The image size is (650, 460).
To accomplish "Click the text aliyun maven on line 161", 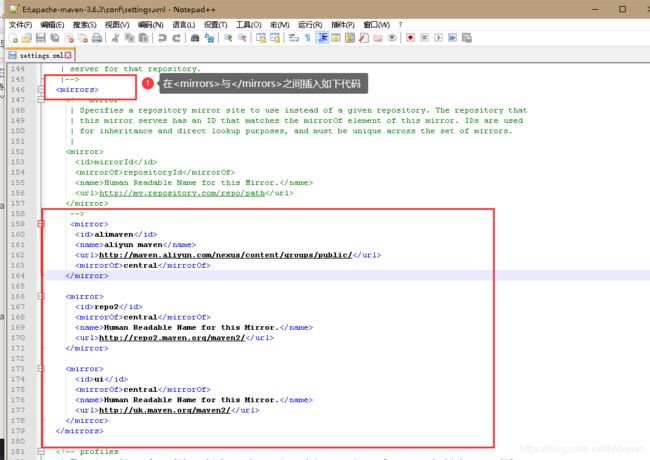I will coord(133,245).
